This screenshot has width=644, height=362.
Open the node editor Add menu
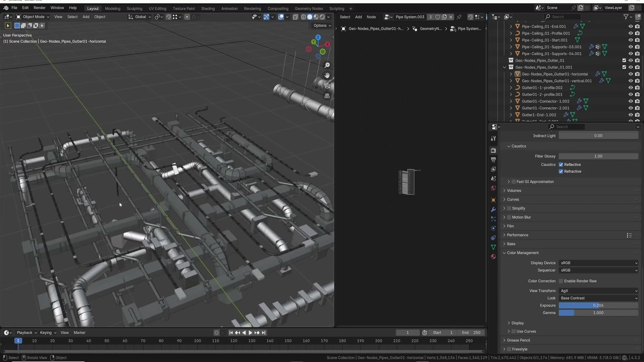coord(358,17)
